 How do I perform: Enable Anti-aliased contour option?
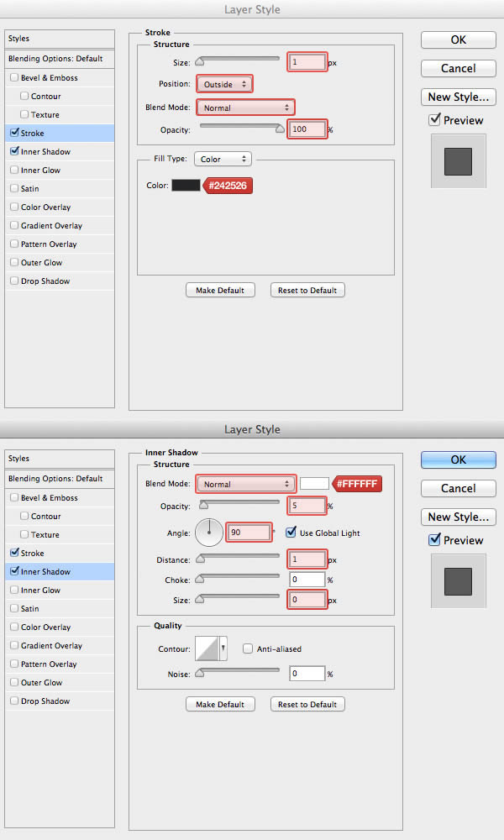pyautogui.click(x=248, y=648)
